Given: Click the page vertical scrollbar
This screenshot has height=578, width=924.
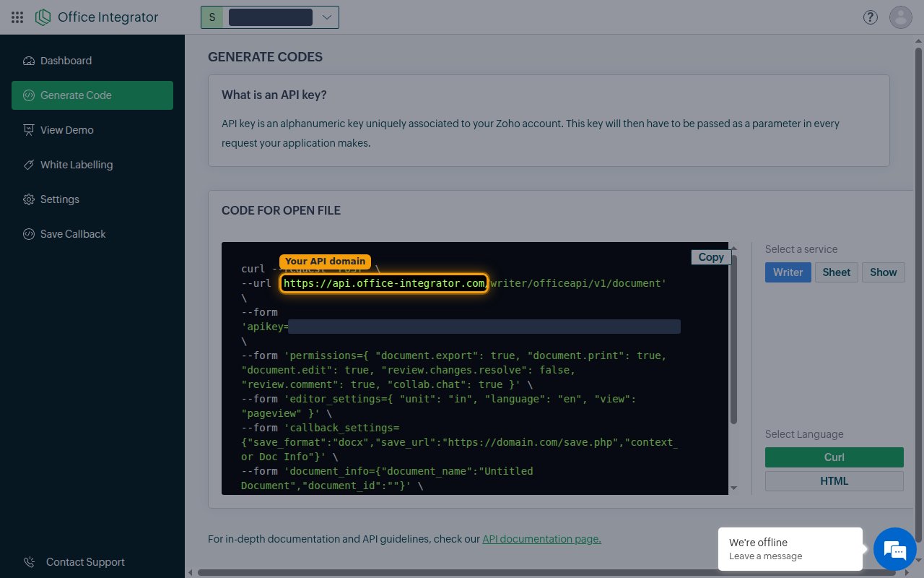Looking at the screenshot, I should point(919,295).
